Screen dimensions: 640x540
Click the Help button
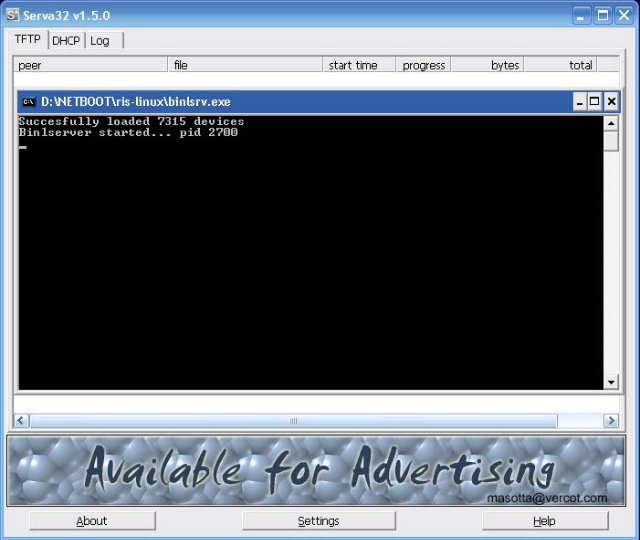[544, 521]
